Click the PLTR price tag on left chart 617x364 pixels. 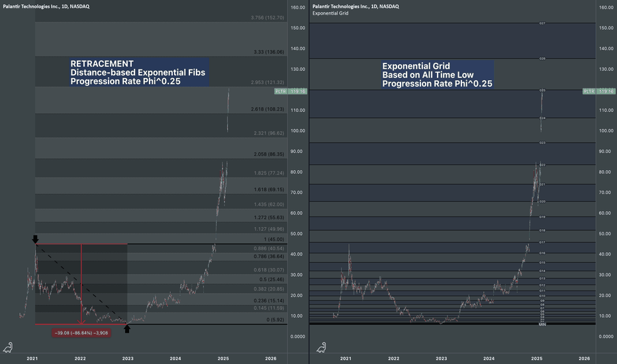(291, 91)
